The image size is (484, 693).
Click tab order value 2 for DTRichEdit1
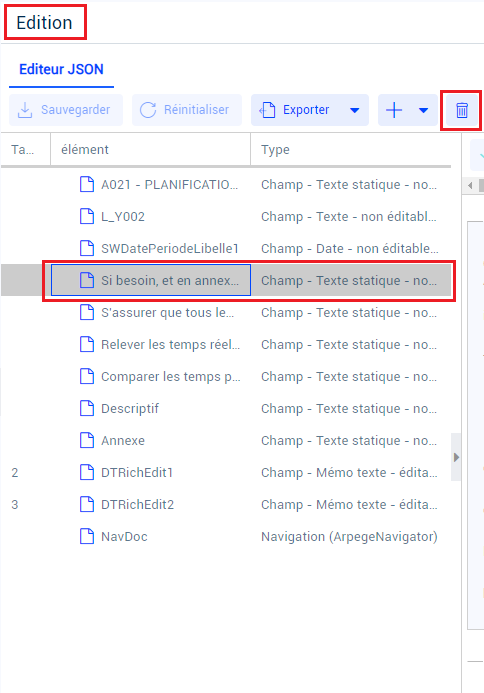(x=15, y=472)
